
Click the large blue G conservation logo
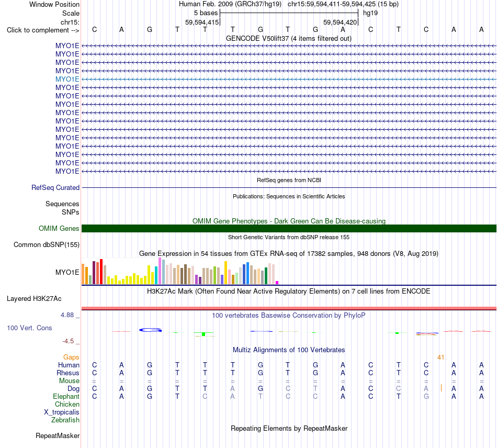coord(150,330)
